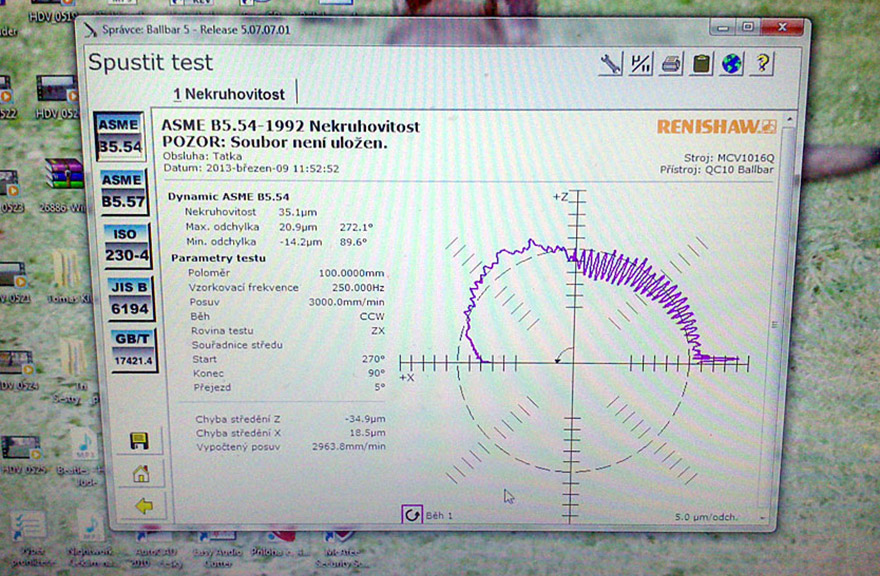The height and width of the screenshot is (576, 880).
Task: Click the Přejezd value 5°
Action: pyautogui.click(x=380, y=387)
